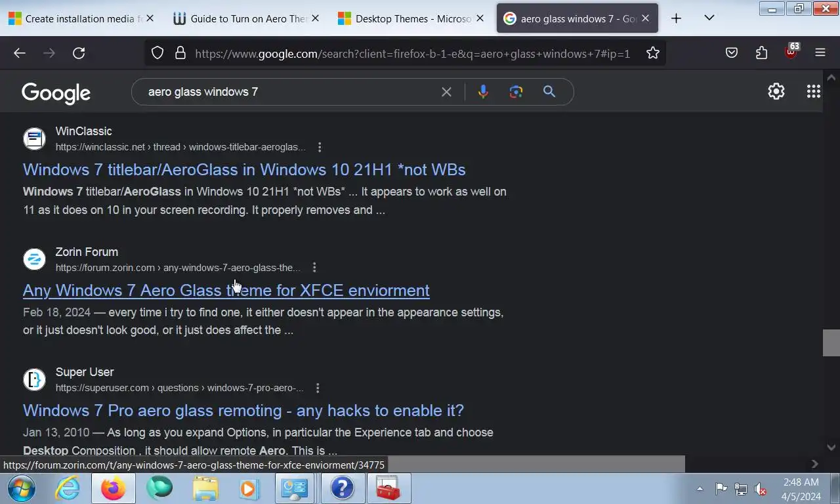Open the tracking protection shield icon

pos(157,53)
